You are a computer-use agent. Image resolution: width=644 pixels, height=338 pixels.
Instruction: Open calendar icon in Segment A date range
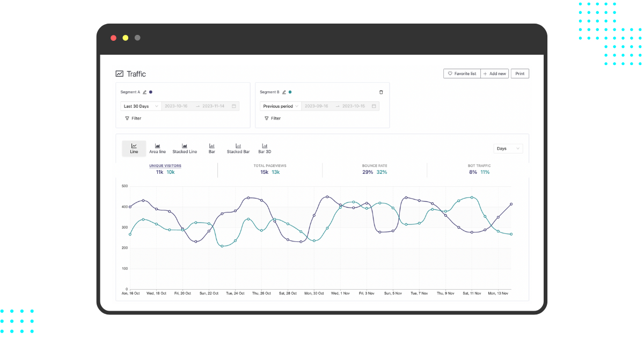[x=233, y=106]
